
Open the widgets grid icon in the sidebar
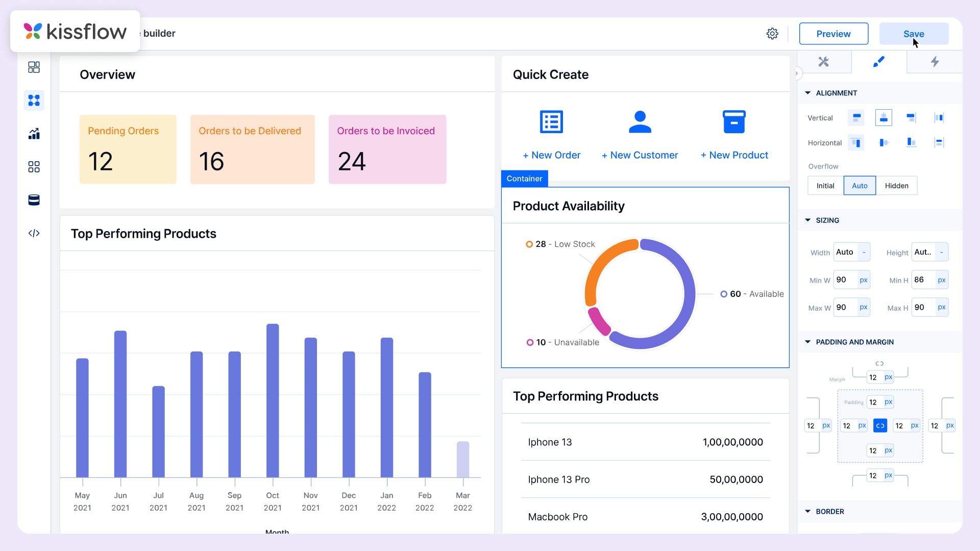[34, 166]
